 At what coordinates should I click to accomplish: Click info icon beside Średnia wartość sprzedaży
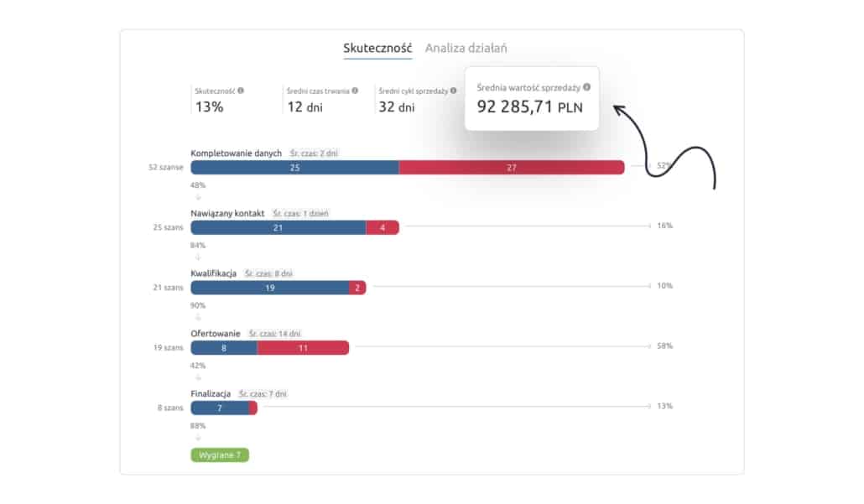(587, 87)
